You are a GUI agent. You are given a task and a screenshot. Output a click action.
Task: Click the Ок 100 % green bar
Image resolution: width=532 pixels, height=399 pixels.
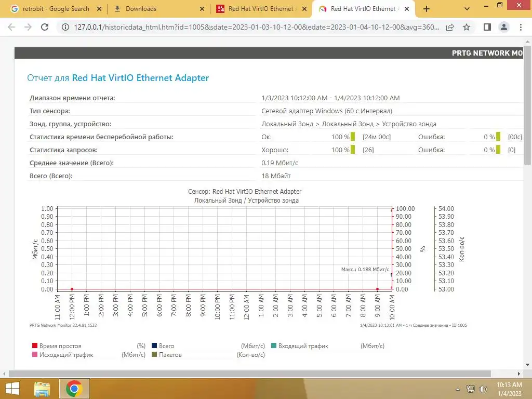tap(353, 137)
